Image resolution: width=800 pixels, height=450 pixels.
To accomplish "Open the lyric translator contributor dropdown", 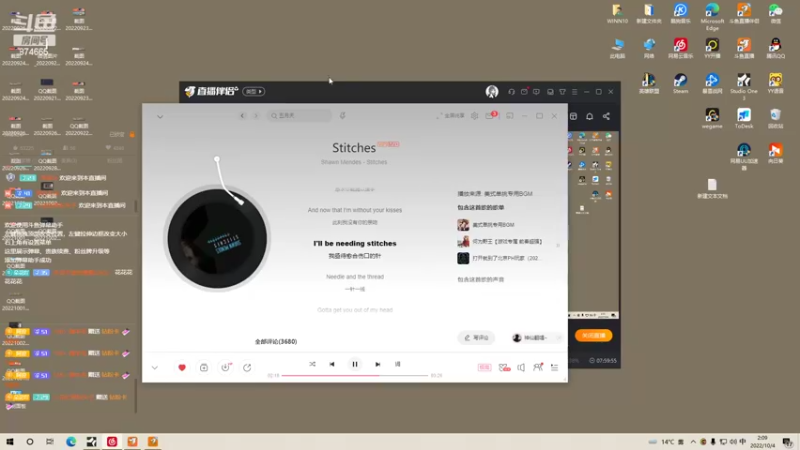I will pyautogui.click(x=536, y=338).
